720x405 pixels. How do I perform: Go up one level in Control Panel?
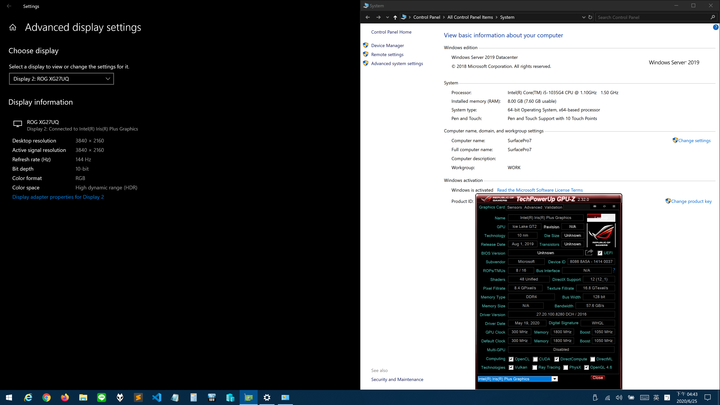tap(395, 17)
